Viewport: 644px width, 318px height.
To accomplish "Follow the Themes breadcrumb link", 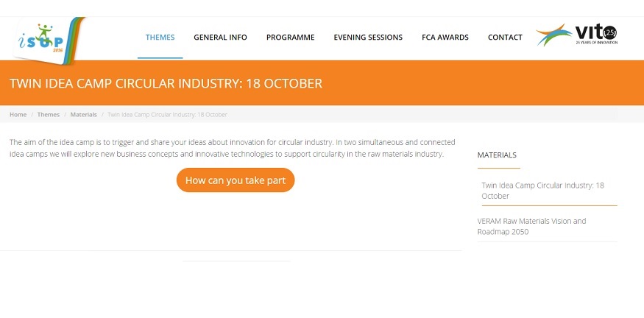I will (49, 115).
